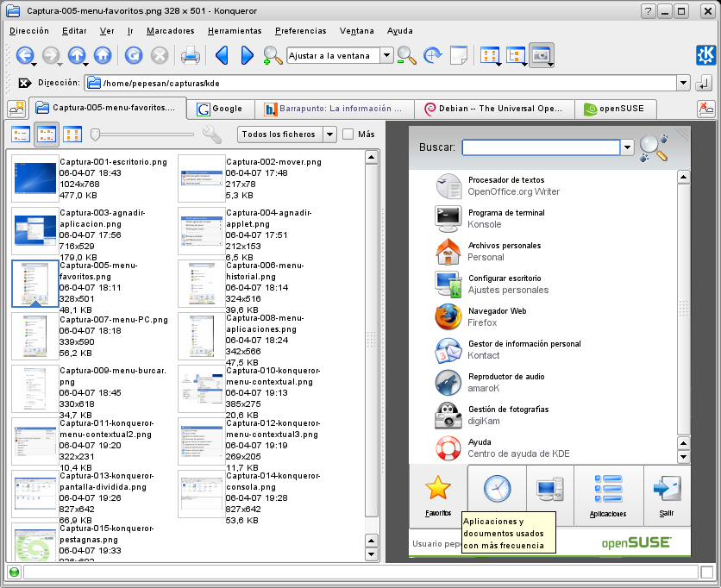721x588 pixels.
Task: Close current tab using the right tab-bar icon
Action: click(x=705, y=109)
